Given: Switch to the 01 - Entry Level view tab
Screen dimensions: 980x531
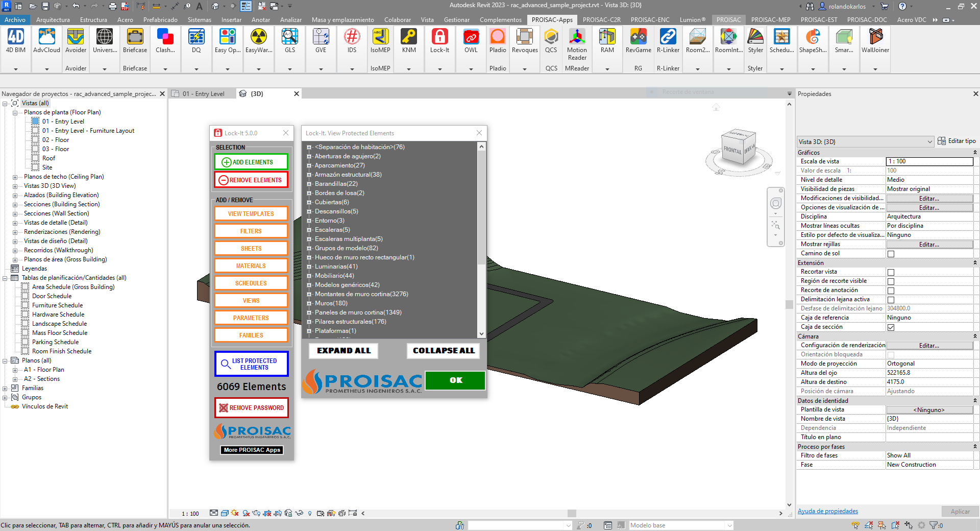Looking at the screenshot, I should click(x=203, y=94).
